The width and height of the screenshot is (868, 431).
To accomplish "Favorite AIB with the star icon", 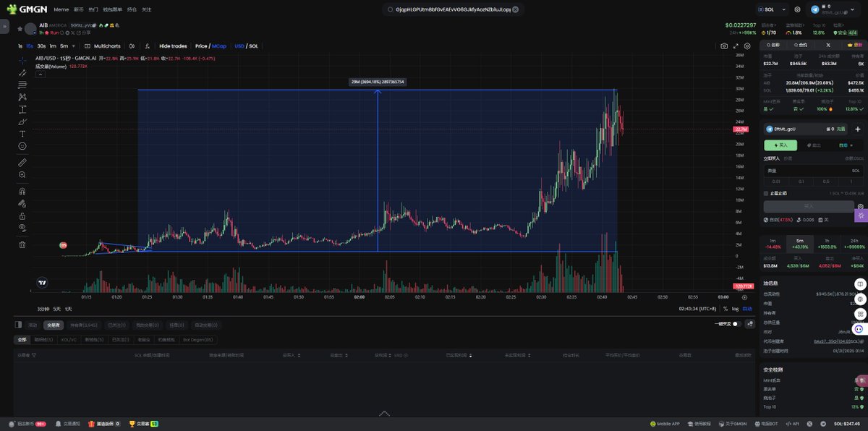I will tap(20, 29).
